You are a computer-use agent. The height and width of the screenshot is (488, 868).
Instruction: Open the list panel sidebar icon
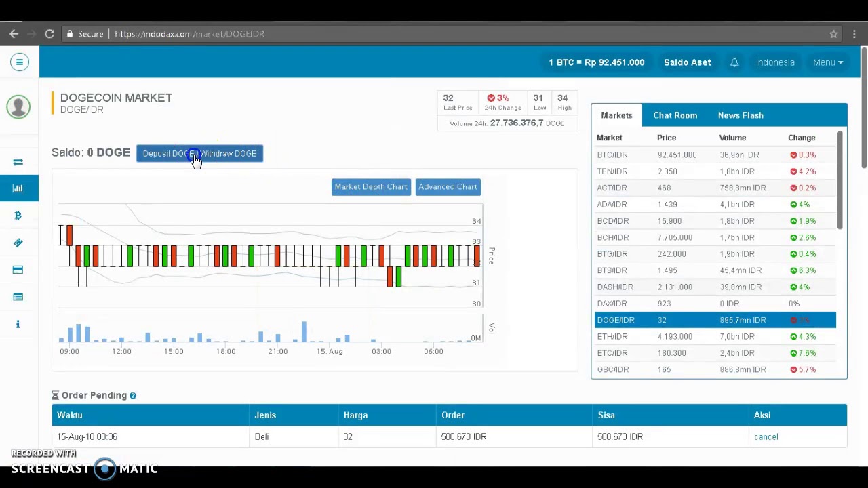tap(18, 297)
